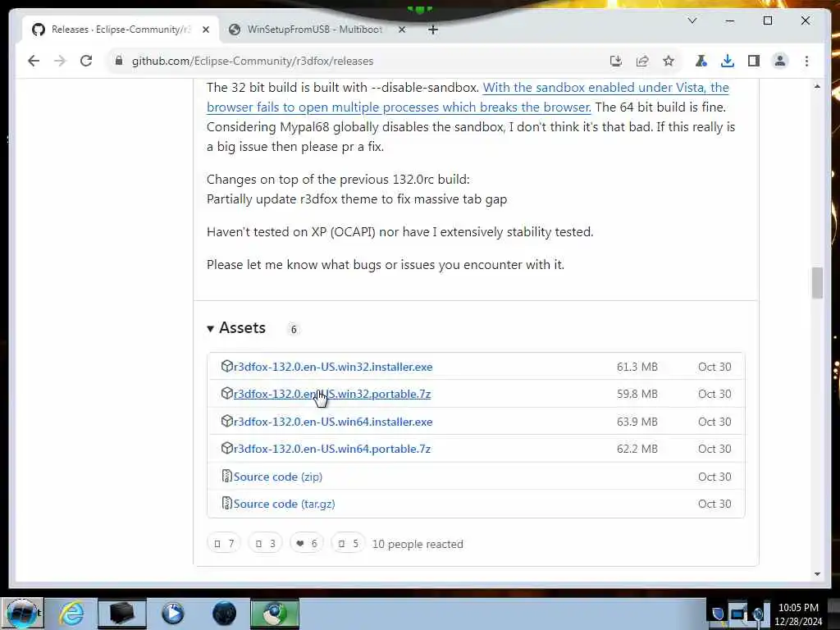This screenshot has height=630, width=840.
Task: Toggle the side panel icon
Action: 754,61
